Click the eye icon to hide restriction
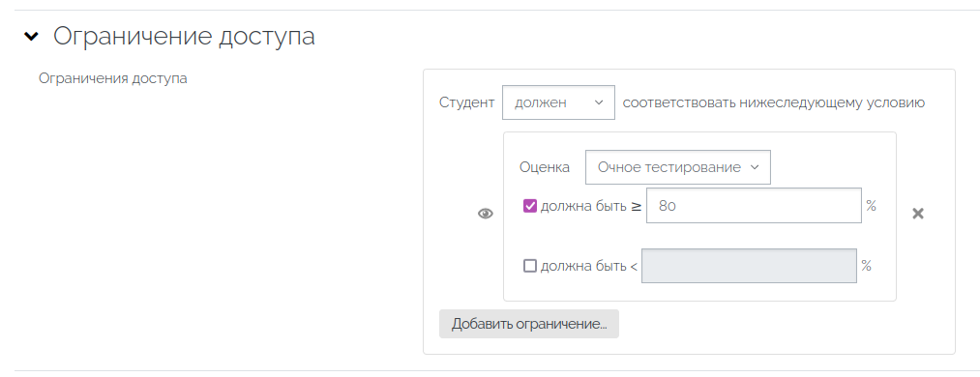980x377 pixels. (486, 214)
